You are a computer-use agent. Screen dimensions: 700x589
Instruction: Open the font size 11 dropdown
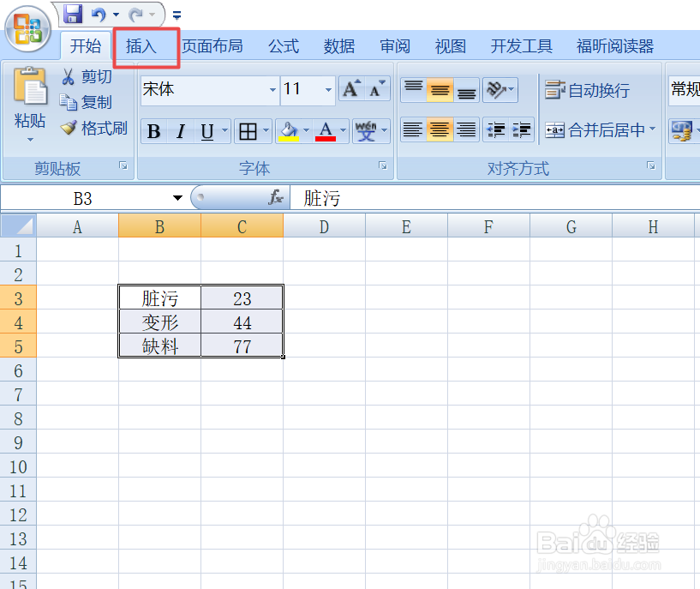328,90
